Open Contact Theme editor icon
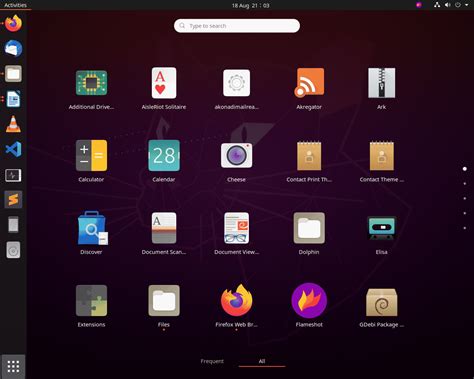The height and width of the screenshot is (379, 474). 381,156
